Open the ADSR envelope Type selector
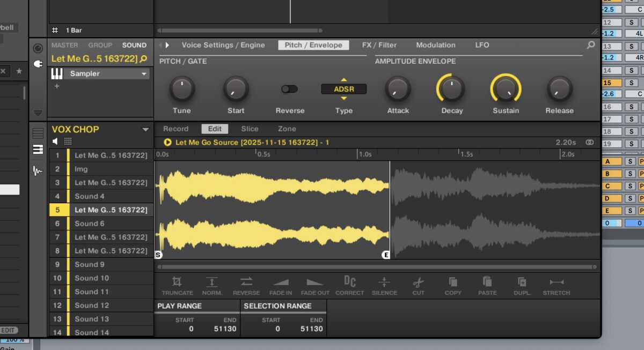Image resolution: width=644 pixels, height=350 pixels. tap(343, 89)
